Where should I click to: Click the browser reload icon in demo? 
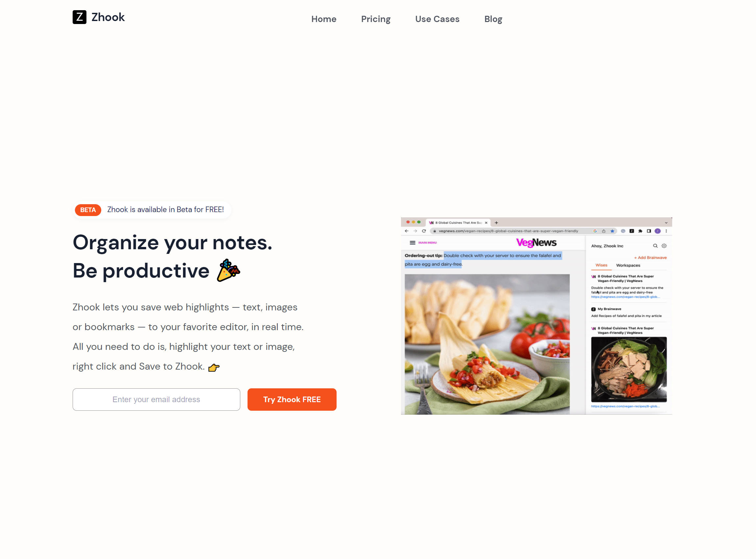coord(424,231)
